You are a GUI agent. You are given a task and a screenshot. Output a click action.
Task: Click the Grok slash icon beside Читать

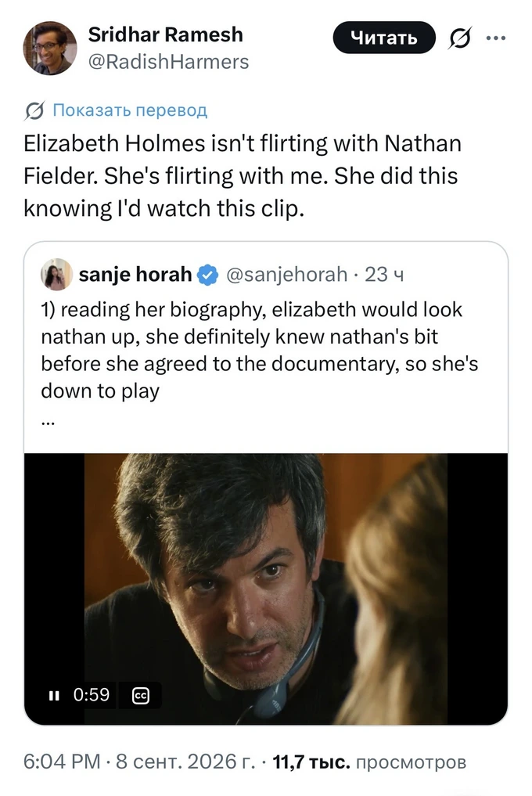pyautogui.click(x=459, y=38)
